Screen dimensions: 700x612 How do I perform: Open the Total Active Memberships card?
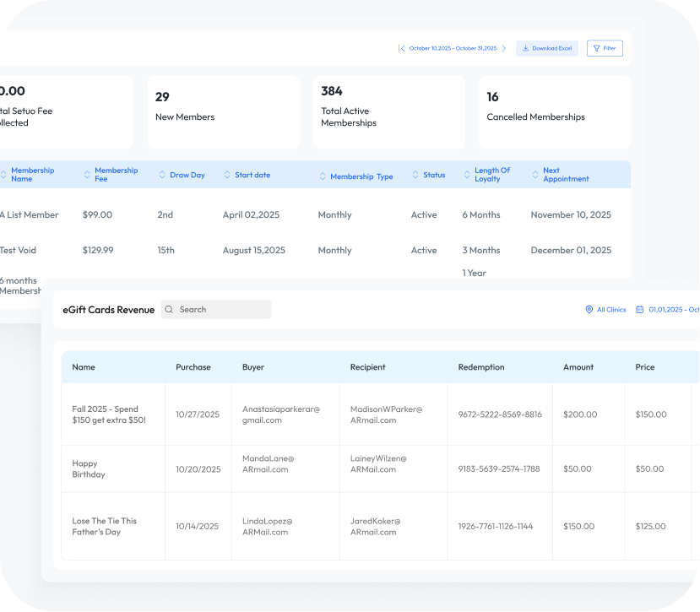(388, 111)
